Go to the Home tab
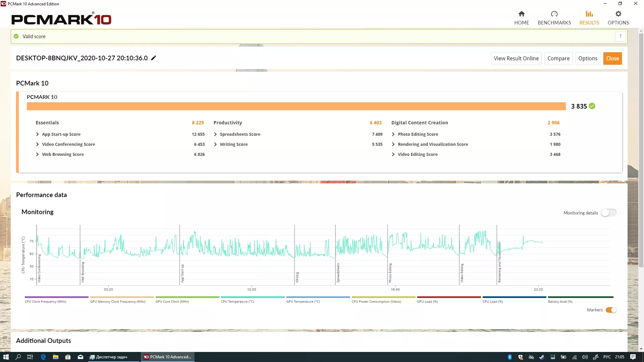This screenshot has width=644, height=362. [522, 18]
